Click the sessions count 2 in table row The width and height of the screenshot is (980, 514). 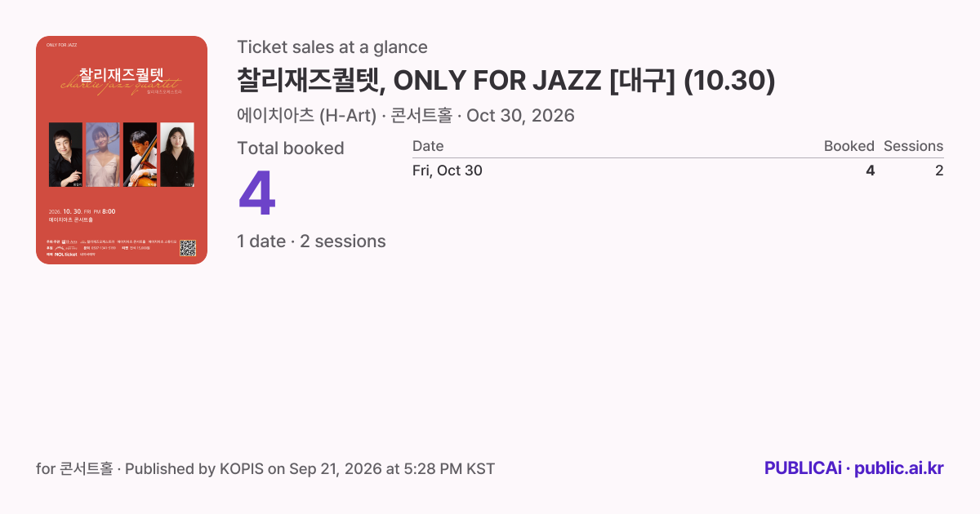point(939,171)
